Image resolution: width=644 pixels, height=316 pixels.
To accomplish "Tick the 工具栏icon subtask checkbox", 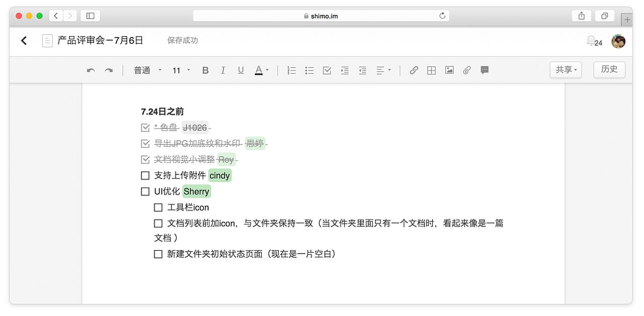I will pyautogui.click(x=158, y=207).
